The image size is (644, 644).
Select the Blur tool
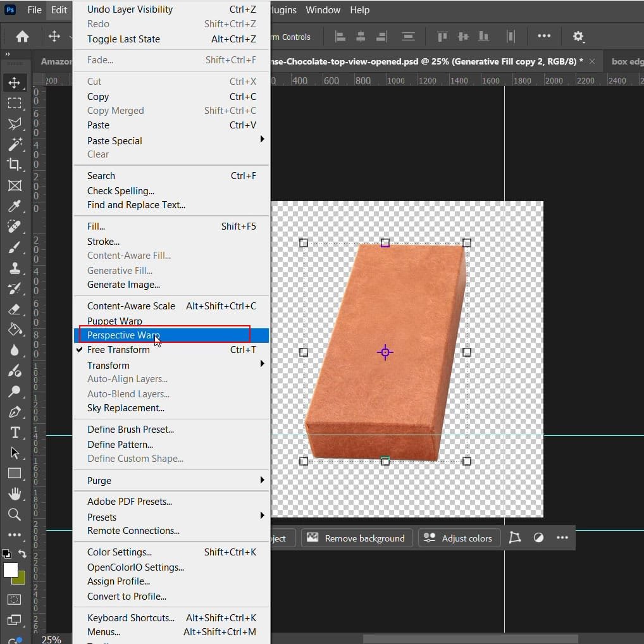pyautogui.click(x=15, y=350)
